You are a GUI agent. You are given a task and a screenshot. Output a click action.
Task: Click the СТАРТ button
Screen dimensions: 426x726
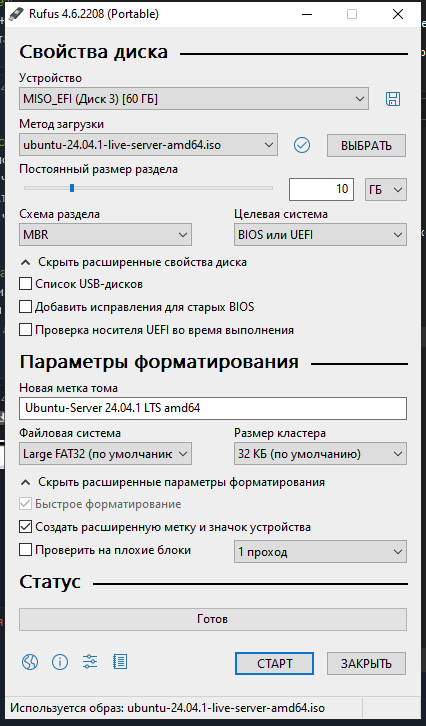click(x=274, y=663)
